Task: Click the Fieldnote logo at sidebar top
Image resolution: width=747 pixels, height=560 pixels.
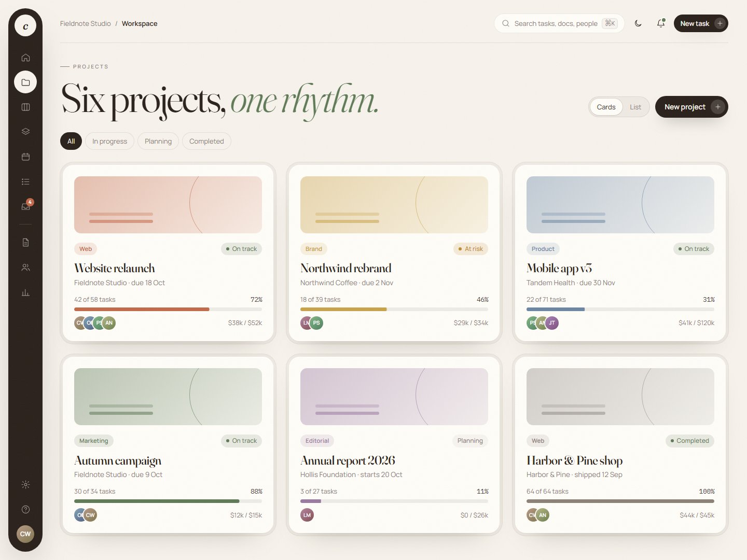Action: pos(25,25)
